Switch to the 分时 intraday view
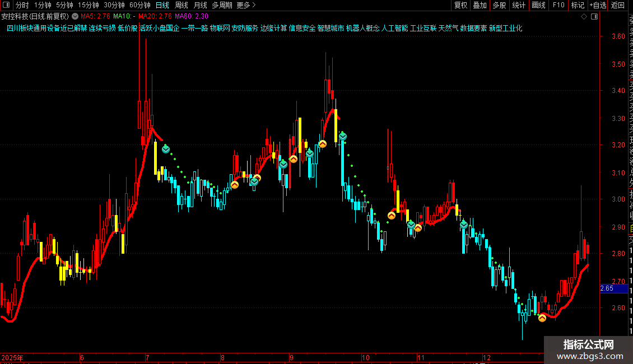Viewport: 633px width, 364px height. point(22,5)
